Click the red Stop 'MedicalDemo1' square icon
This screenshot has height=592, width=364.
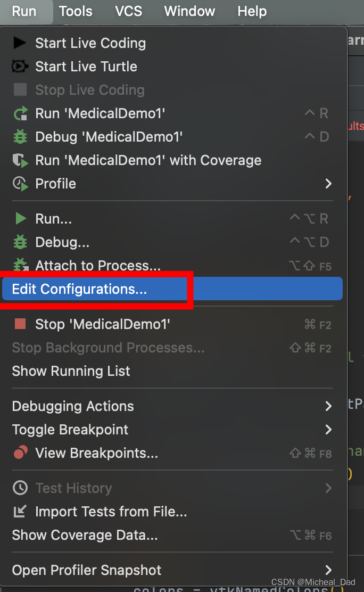(x=20, y=324)
